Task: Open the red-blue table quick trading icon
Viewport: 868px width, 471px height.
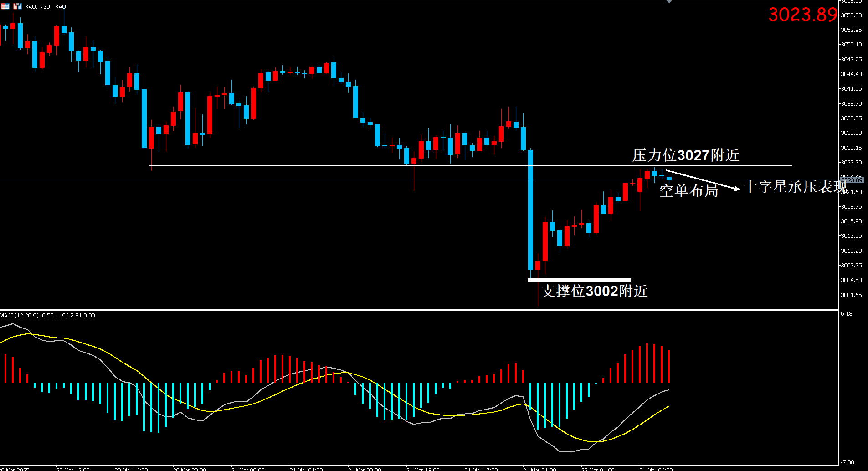Action: tap(5, 6)
